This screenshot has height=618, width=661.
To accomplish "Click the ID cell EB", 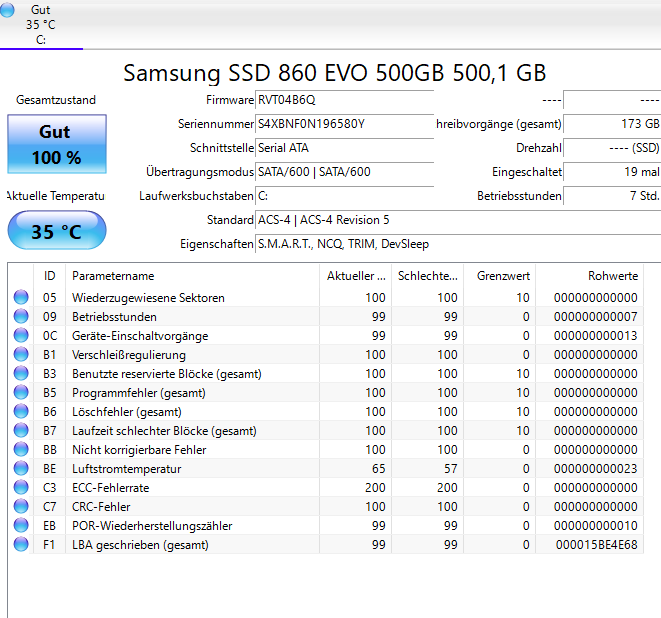I will click(x=49, y=525).
